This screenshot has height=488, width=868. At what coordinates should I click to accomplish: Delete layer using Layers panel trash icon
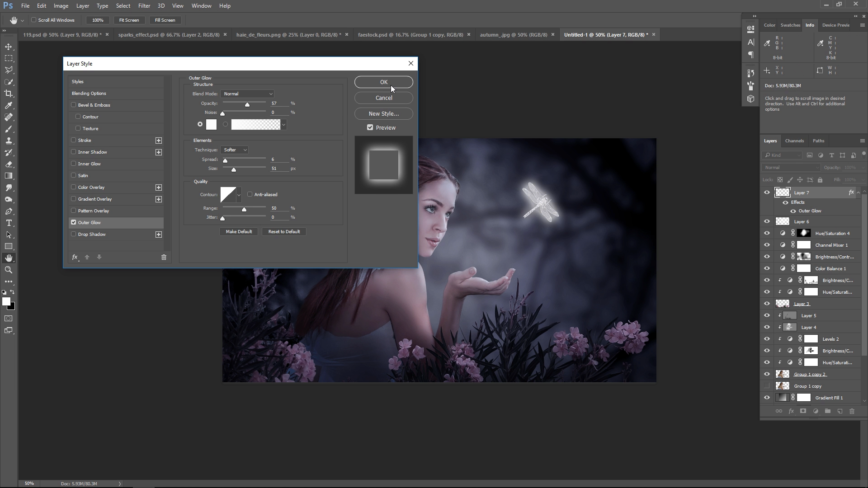[852, 411]
